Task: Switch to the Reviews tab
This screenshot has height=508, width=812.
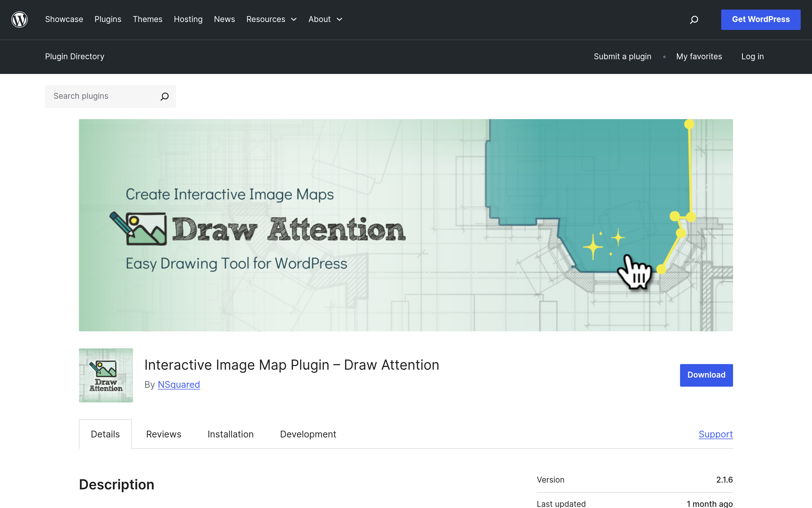Action: pos(164,434)
